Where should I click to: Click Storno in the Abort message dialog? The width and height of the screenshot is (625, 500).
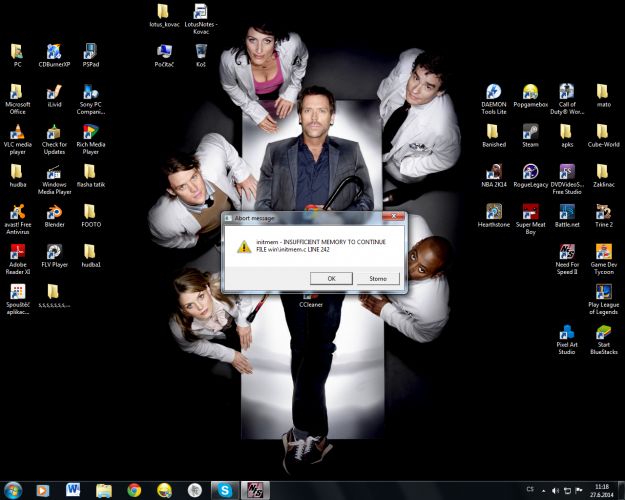click(x=378, y=278)
